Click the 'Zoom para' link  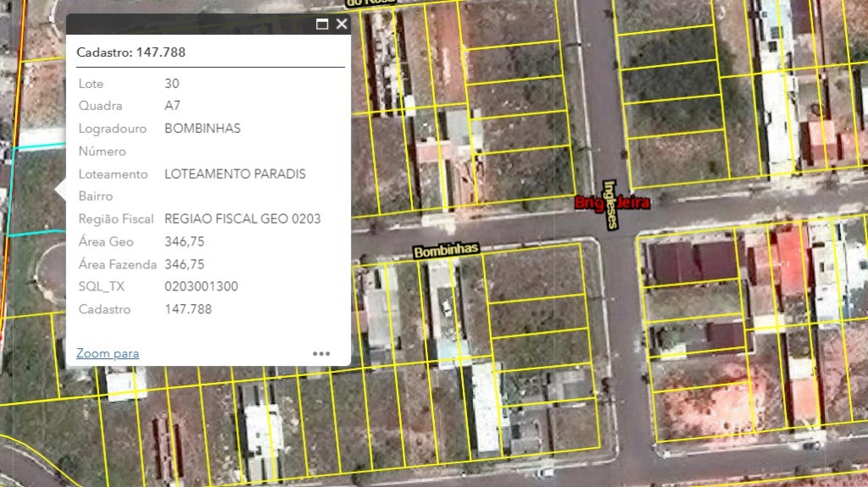pyautogui.click(x=108, y=353)
